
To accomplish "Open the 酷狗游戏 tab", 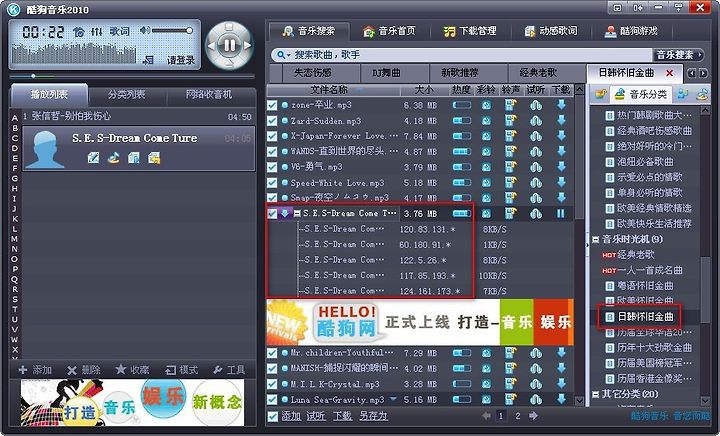I will point(631,31).
